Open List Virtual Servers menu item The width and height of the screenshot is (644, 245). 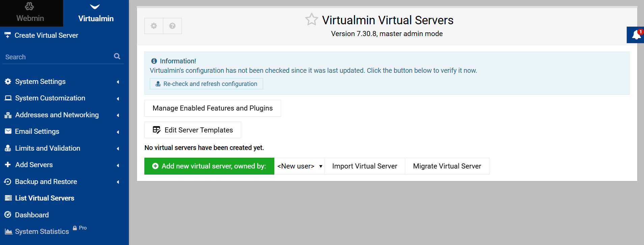click(x=45, y=198)
